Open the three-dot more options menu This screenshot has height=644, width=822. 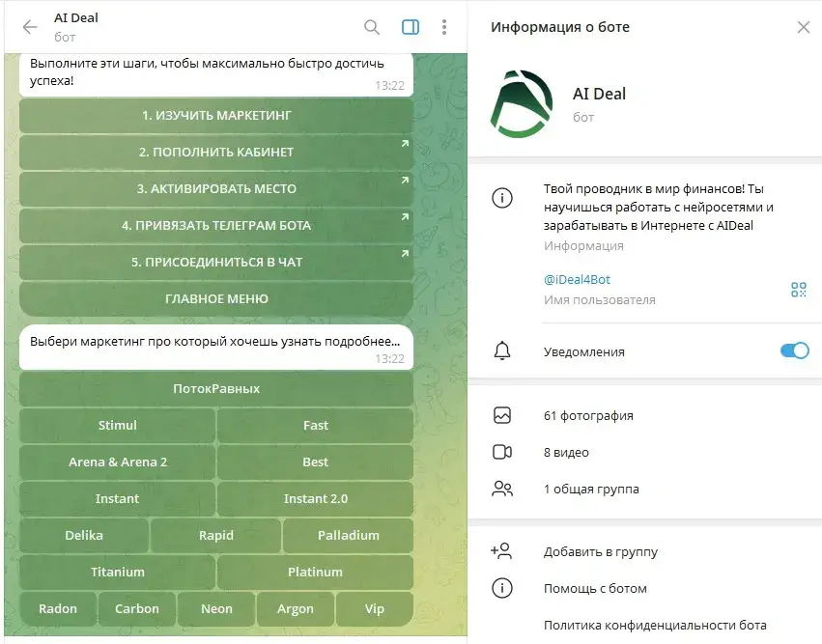(444, 27)
